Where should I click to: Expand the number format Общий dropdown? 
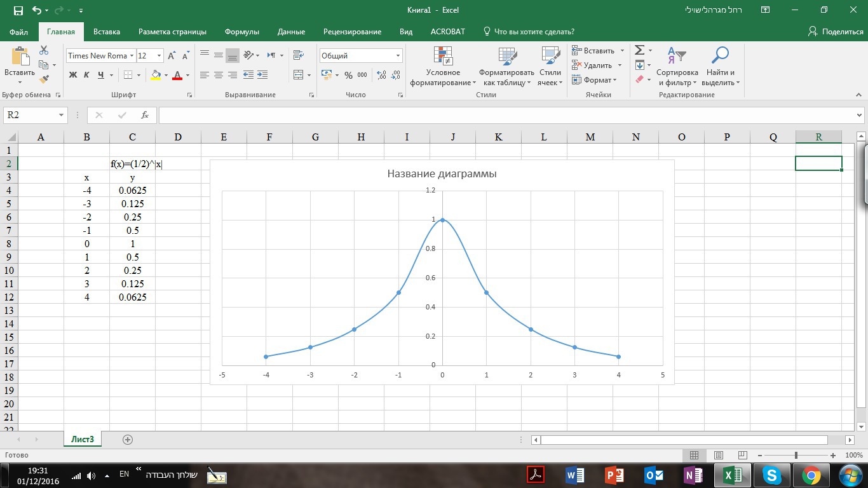[x=398, y=56]
